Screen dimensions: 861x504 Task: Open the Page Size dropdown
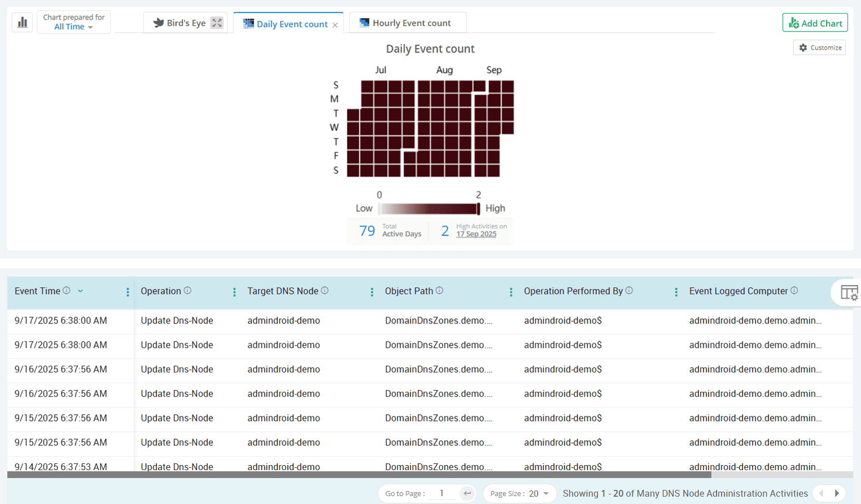[539, 493]
